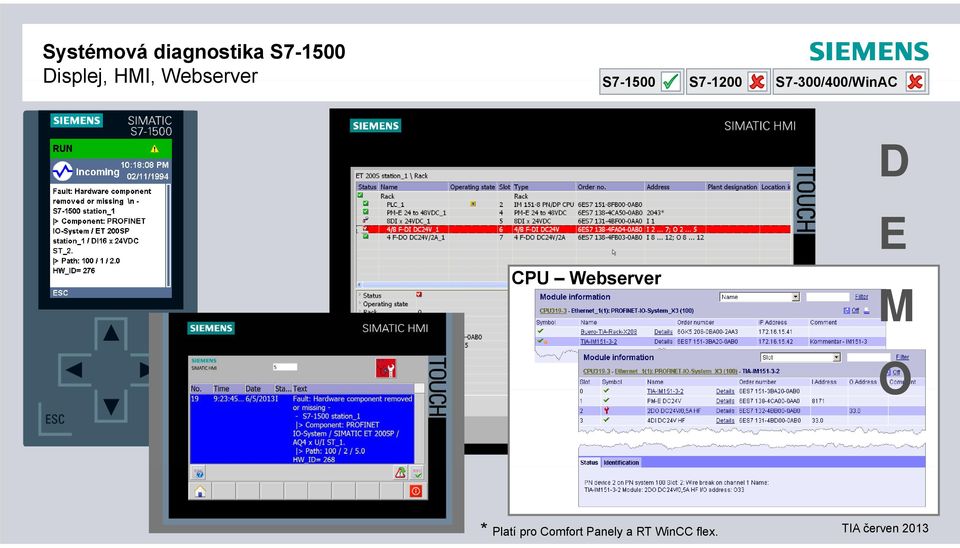Click left arrow of rack table horizontal scrollbar
This screenshot has height=548, width=960.
coord(359,285)
